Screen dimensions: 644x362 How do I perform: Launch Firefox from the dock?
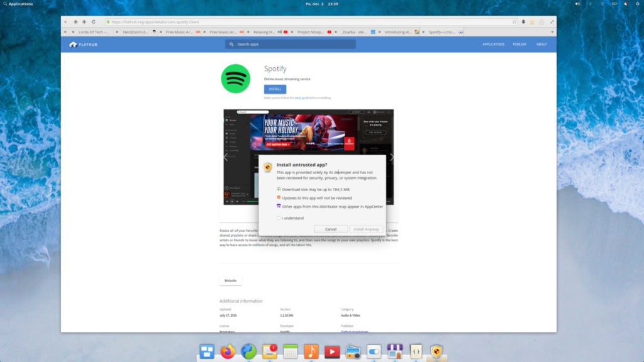[228, 351]
